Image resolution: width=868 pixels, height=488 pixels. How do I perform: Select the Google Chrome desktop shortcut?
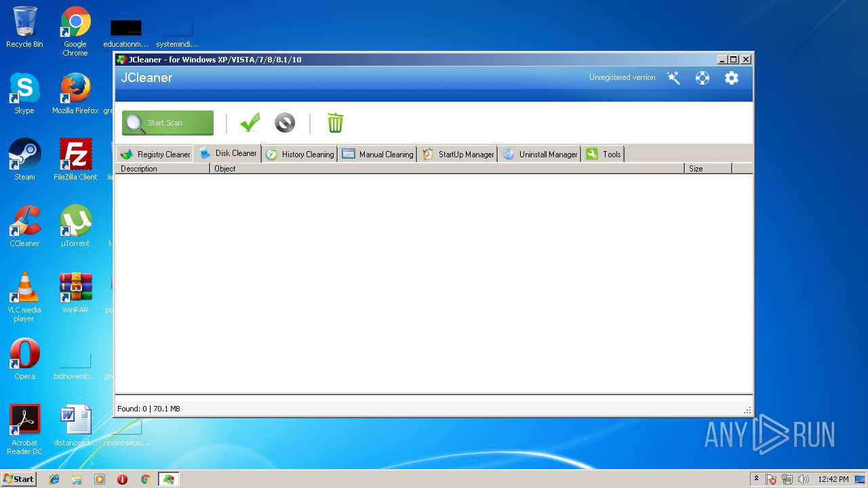[75, 31]
